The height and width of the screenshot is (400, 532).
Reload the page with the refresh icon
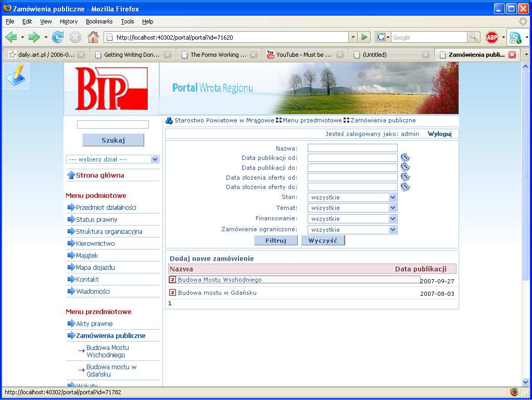pos(58,37)
